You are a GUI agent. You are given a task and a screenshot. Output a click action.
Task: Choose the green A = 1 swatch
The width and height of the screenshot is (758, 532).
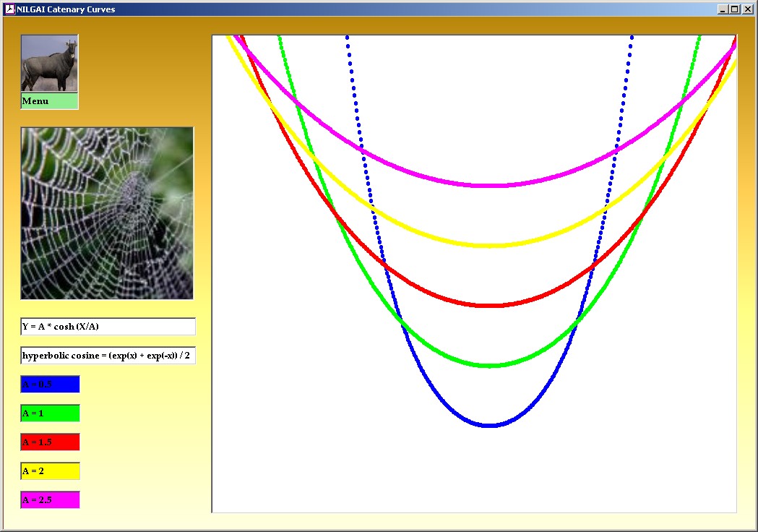coord(50,413)
